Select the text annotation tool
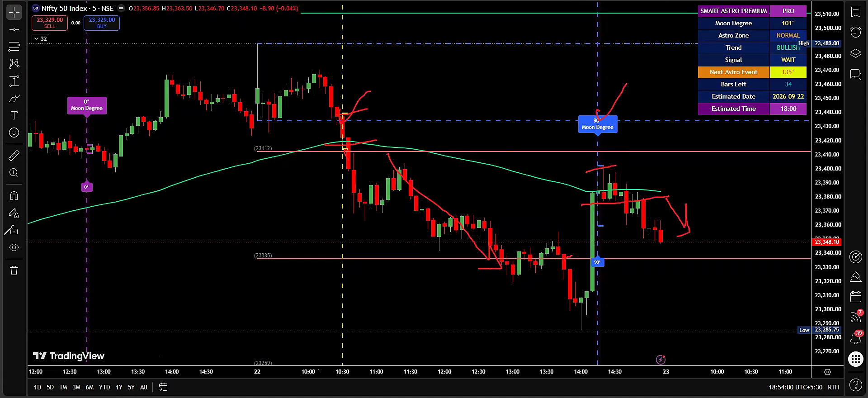The width and height of the screenshot is (868, 398). point(14,115)
